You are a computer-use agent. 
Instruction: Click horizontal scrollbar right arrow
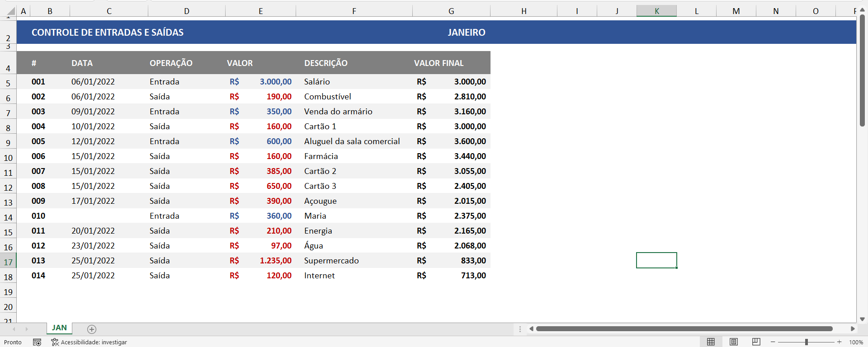[853, 329]
